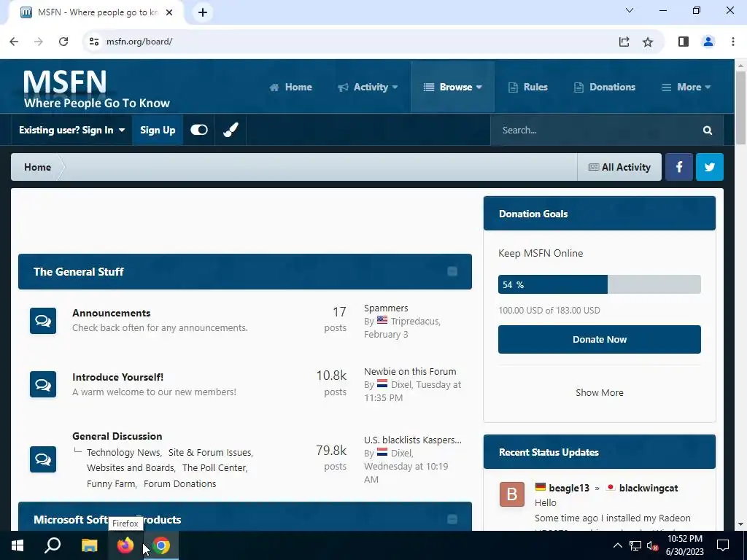Open Websites and Boards subforum
This screenshot has width=747, height=560.
click(x=131, y=467)
